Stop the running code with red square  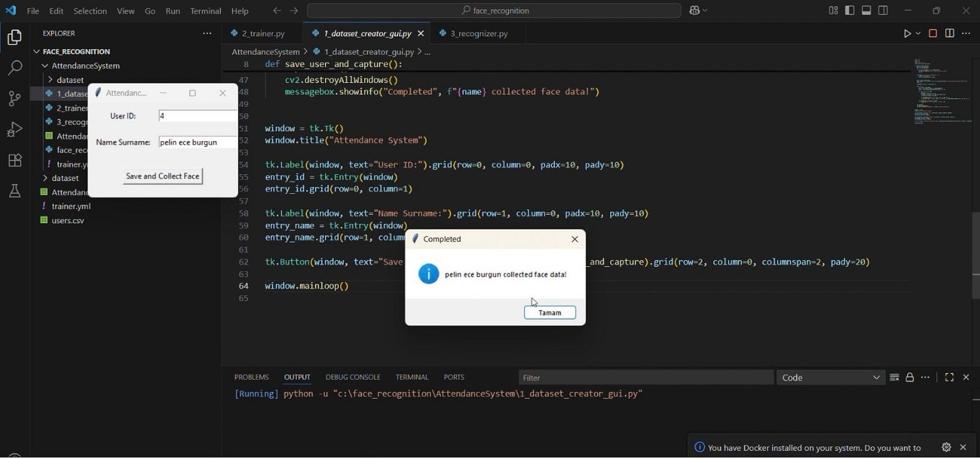[933, 34]
